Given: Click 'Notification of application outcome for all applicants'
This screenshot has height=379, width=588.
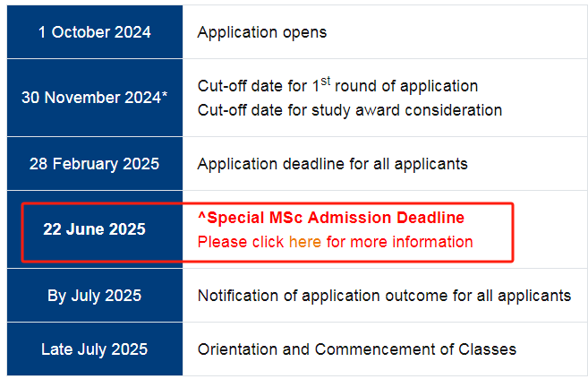Looking at the screenshot, I should tap(384, 296).
